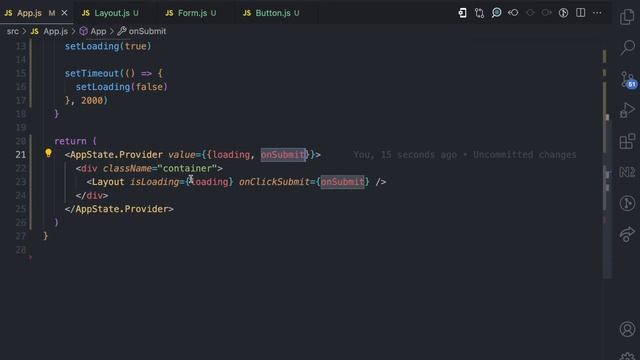
Task: Switch to the Layout.js tab
Action: (112, 13)
